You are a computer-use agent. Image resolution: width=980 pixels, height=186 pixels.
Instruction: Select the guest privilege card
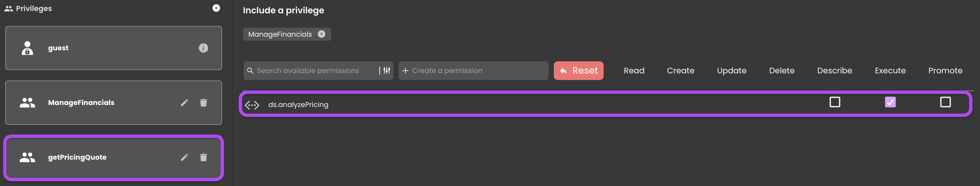pos(114,48)
